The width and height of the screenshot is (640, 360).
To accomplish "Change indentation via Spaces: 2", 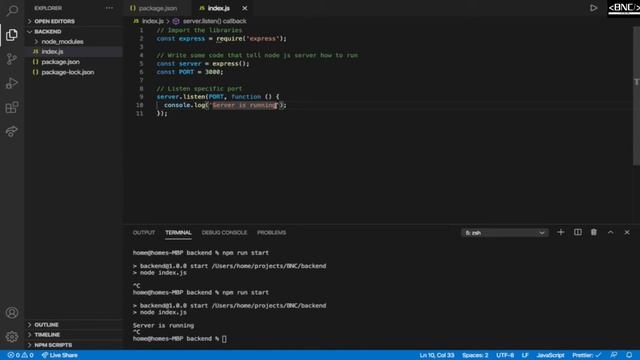I will 475,355.
